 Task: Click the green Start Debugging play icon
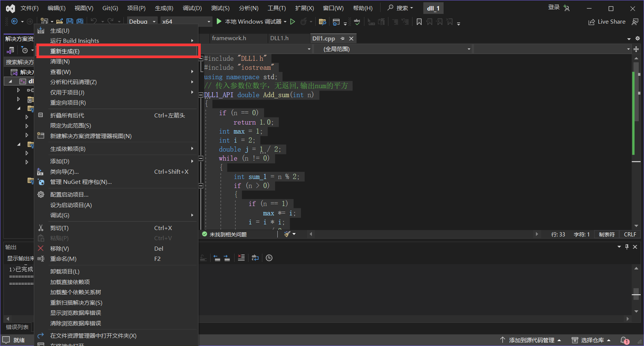tap(219, 21)
